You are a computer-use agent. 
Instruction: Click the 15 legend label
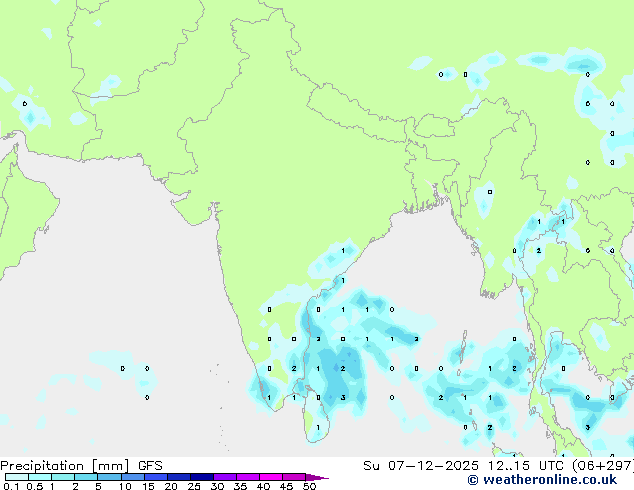point(148,486)
